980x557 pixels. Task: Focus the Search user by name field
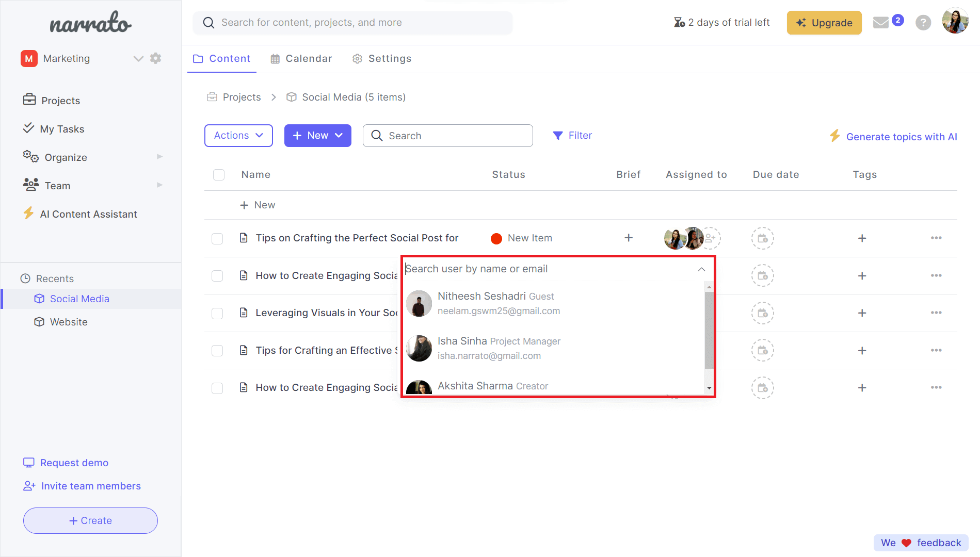tap(549, 269)
